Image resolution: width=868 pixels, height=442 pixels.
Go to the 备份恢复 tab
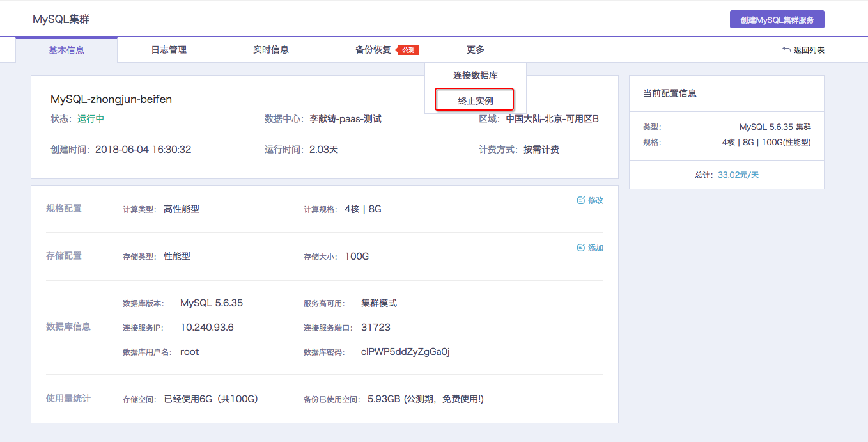tap(373, 49)
